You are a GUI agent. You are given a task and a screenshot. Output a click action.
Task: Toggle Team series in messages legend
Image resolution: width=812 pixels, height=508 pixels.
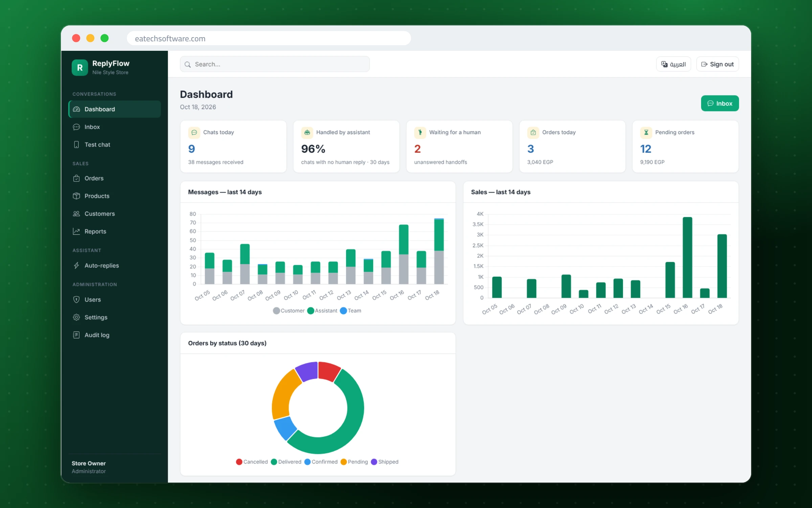tap(351, 311)
